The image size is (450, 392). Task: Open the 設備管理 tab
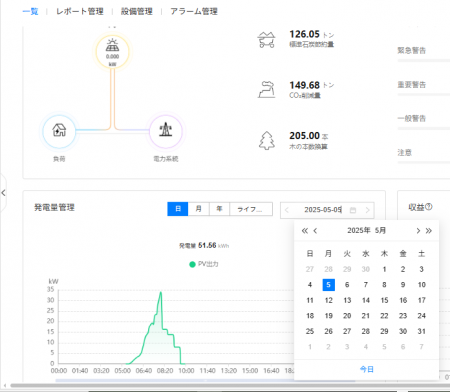click(x=137, y=12)
